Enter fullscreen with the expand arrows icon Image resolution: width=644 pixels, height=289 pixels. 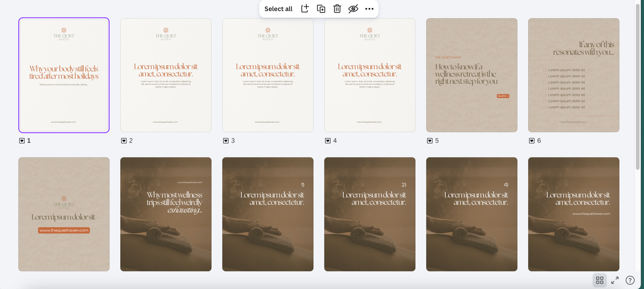615,280
